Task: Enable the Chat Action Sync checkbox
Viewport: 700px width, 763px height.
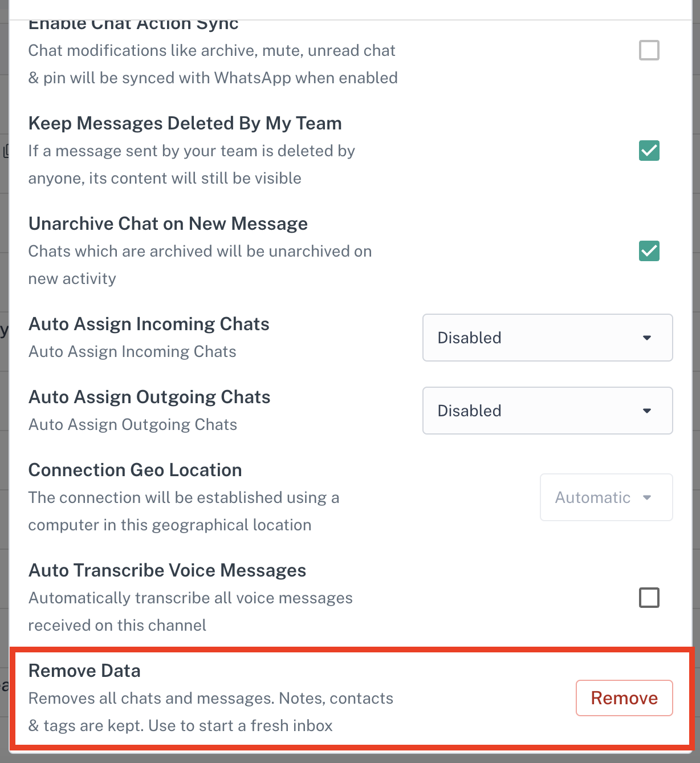Action: pos(649,50)
